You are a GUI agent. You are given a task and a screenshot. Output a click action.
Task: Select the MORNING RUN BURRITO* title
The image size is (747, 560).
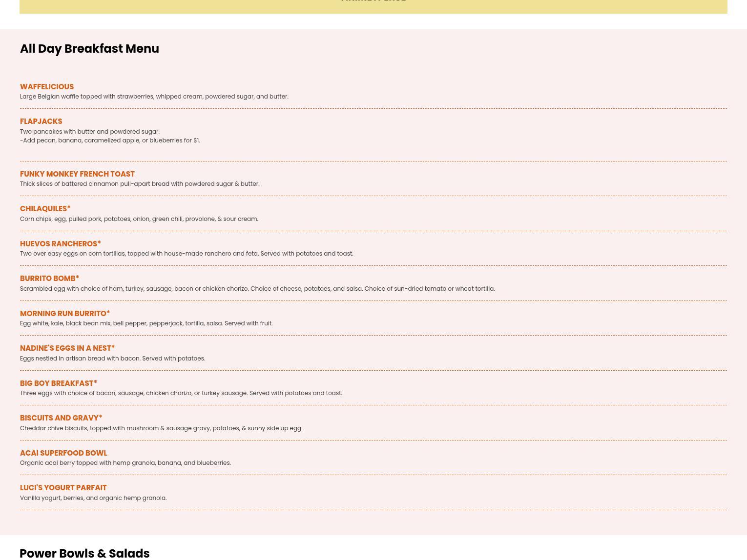click(x=65, y=314)
